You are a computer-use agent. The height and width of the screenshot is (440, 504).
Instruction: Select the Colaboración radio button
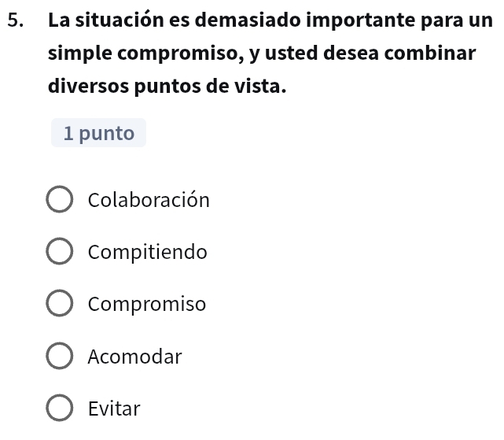pos(60,200)
